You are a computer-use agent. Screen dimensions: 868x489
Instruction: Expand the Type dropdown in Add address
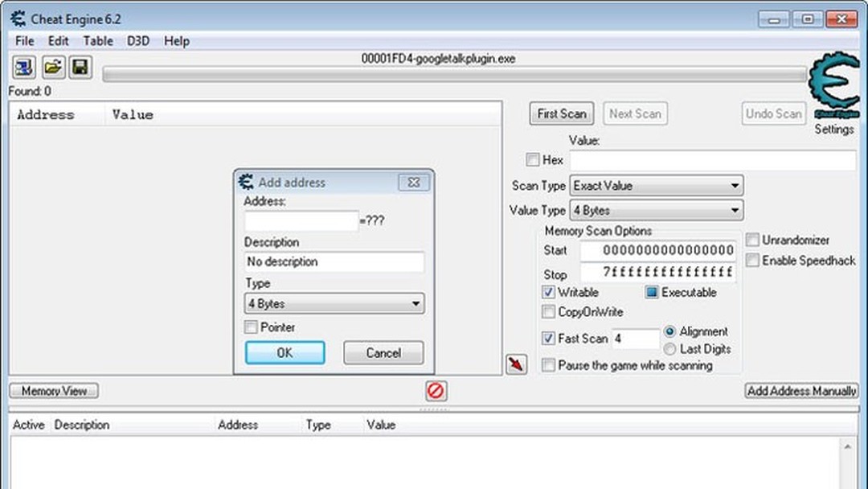(416, 304)
